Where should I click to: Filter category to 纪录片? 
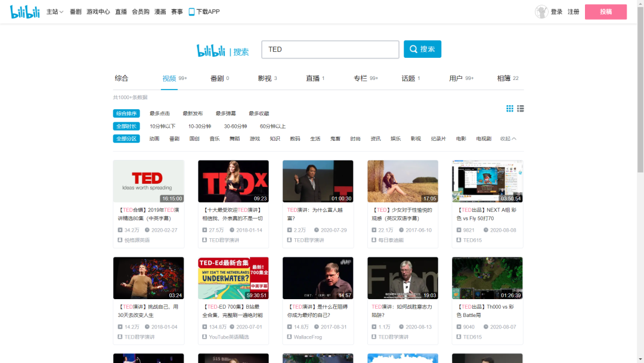(438, 139)
